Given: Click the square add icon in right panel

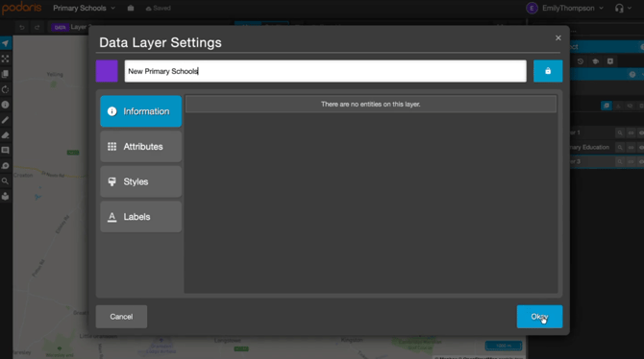Looking at the screenshot, I should (x=610, y=61).
